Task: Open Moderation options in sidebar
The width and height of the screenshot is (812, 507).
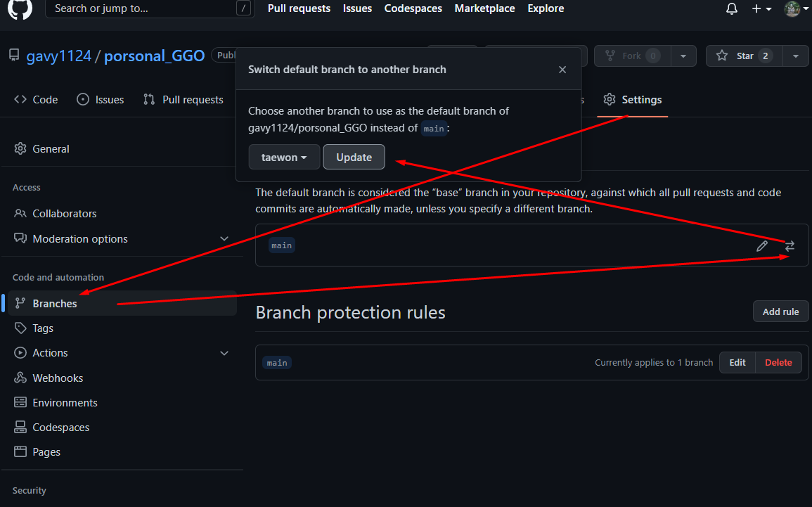Action: (80, 239)
